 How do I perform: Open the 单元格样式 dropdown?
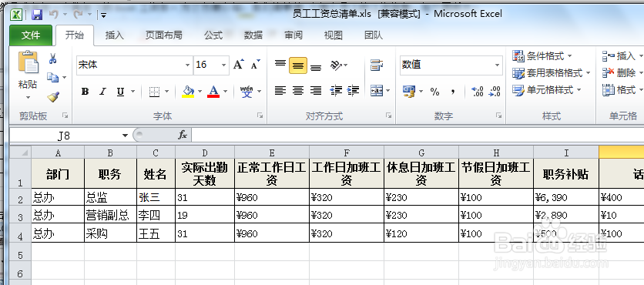pyautogui.click(x=547, y=90)
